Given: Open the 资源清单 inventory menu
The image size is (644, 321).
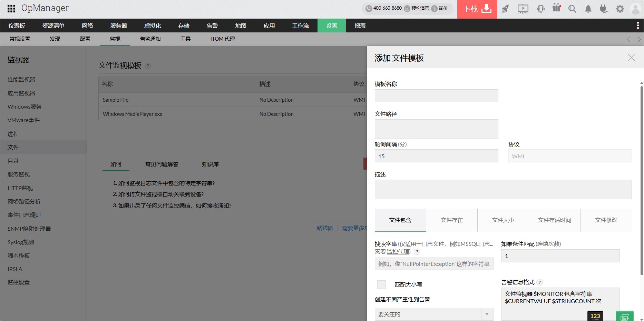Looking at the screenshot, I should click(53, 26).
